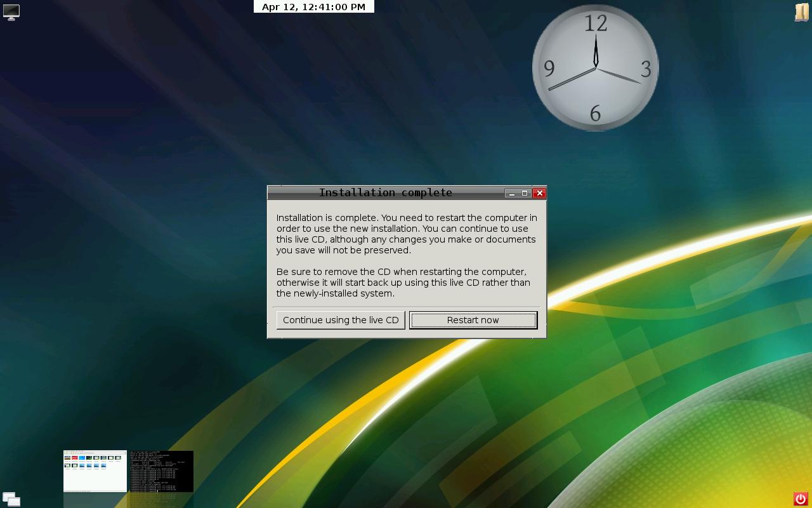
Task: Click the Restart now button
Action: (473, 320)
